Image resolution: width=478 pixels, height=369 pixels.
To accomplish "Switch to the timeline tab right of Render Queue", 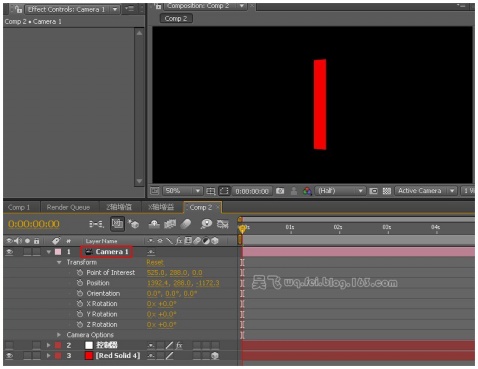I will point(119,207).
